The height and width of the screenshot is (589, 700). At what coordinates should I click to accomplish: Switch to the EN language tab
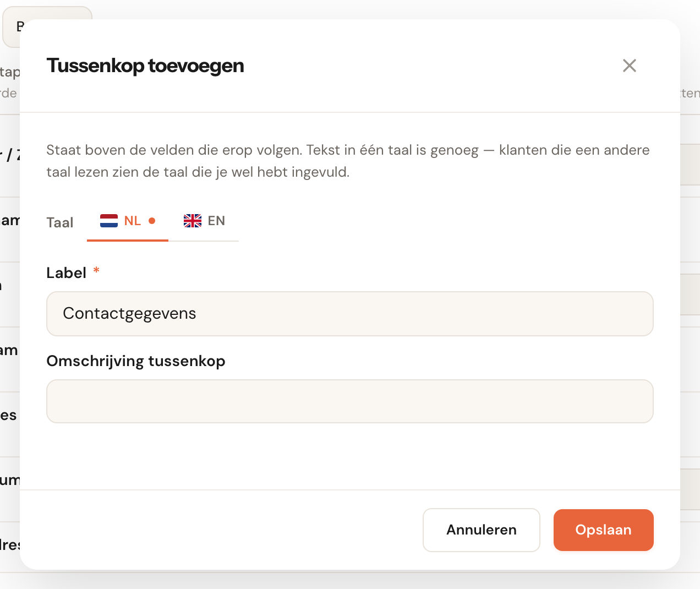[x=204, y=221]
